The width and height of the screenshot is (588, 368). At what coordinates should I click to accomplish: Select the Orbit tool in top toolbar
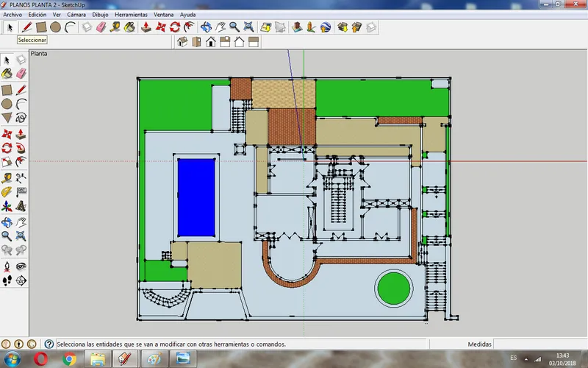coord(206,27)
